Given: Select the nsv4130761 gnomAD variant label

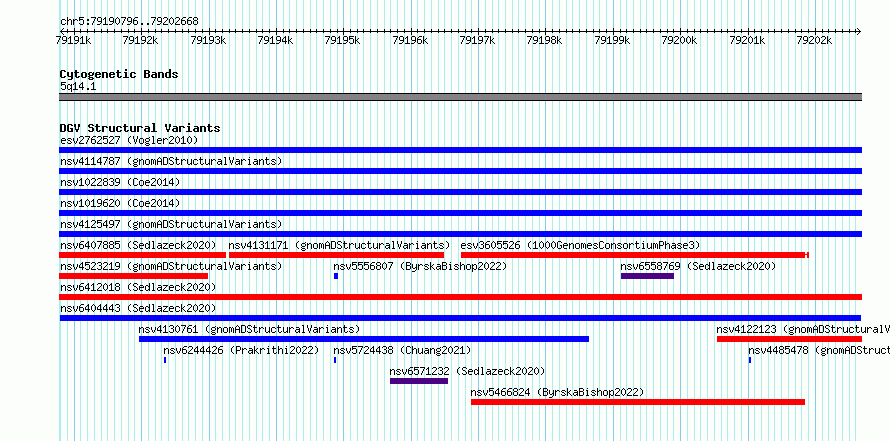Looking at the screenshot, I should tap(249, 329).
